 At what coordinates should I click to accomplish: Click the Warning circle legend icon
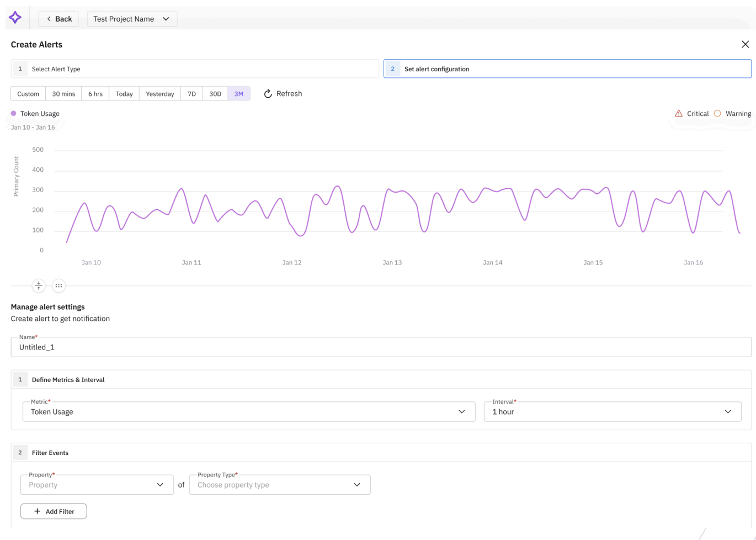pyautogui.click(x=717, y=113)
